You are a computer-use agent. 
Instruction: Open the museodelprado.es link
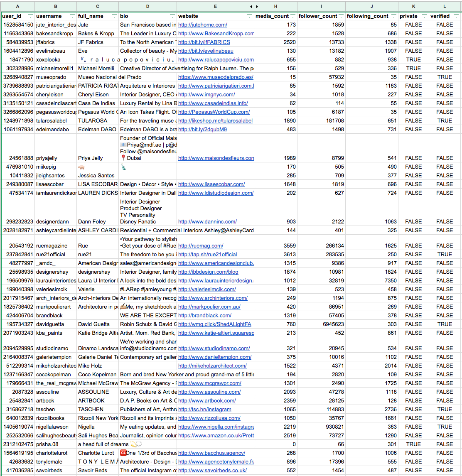pyautogui.click(x=216, y=77)
